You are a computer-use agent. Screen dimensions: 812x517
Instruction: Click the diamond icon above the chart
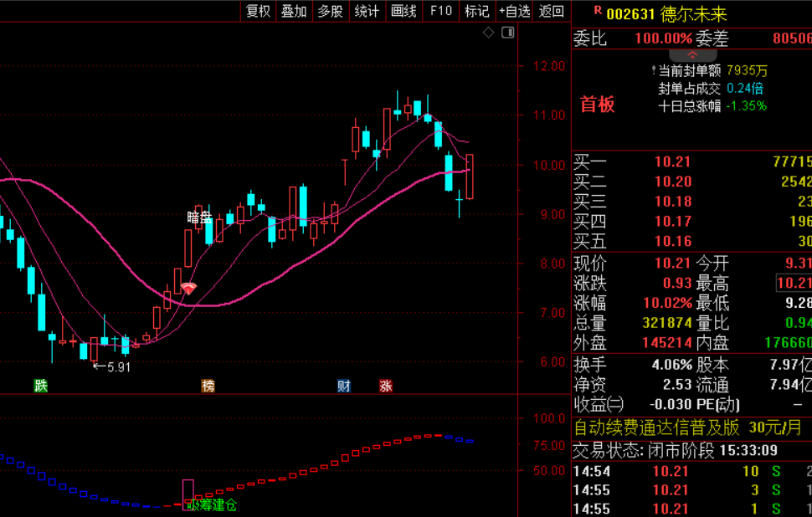tap(488, 33)
